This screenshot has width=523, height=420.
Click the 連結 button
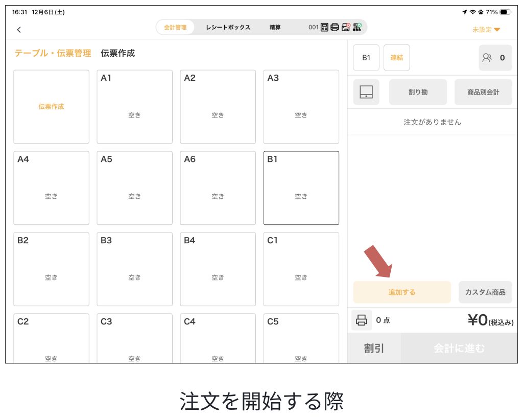[x=396, y=58]
